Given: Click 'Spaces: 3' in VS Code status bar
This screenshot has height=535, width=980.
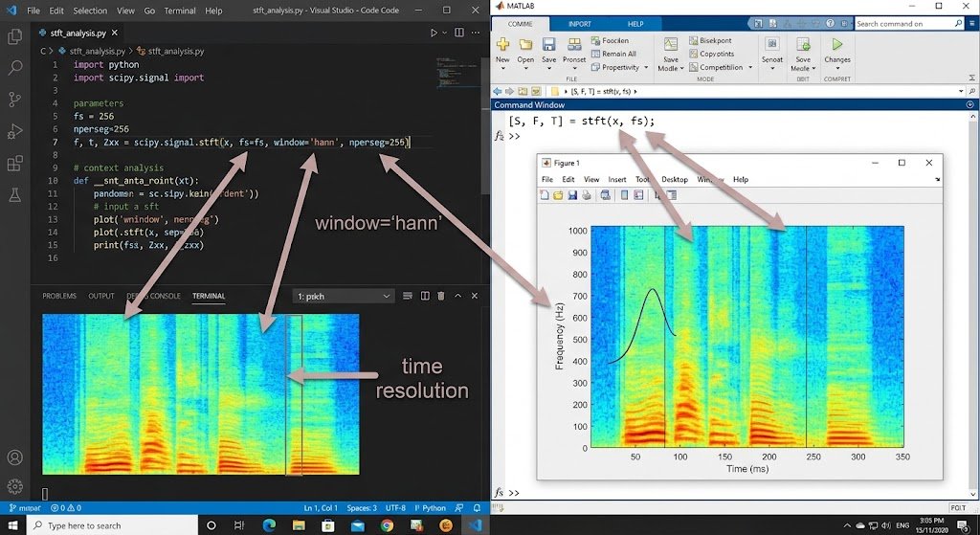Looking at the screenshot, I should [x=362, y=508].
